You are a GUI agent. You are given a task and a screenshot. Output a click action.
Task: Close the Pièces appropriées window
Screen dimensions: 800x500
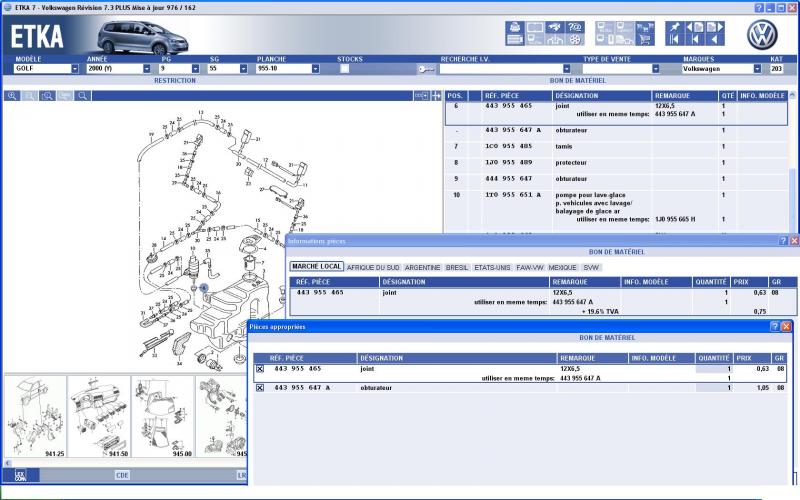pyautogui.click(x=786, y=327)
